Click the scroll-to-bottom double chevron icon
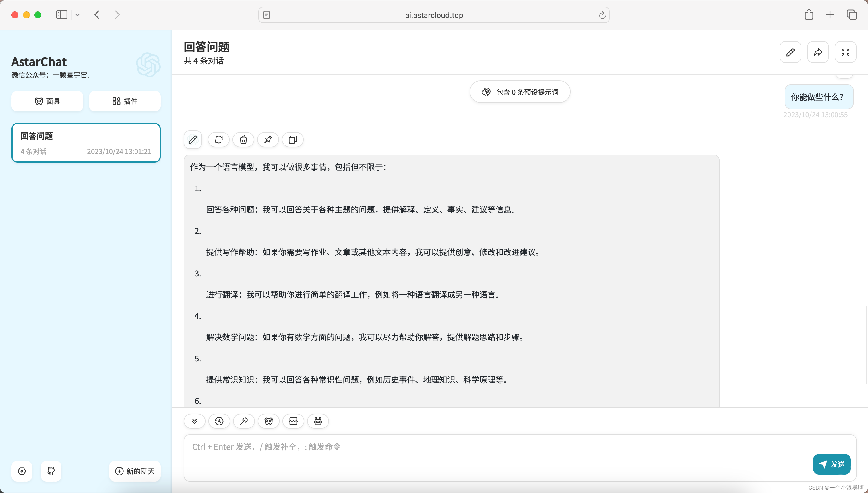 [x=195, y=421]
